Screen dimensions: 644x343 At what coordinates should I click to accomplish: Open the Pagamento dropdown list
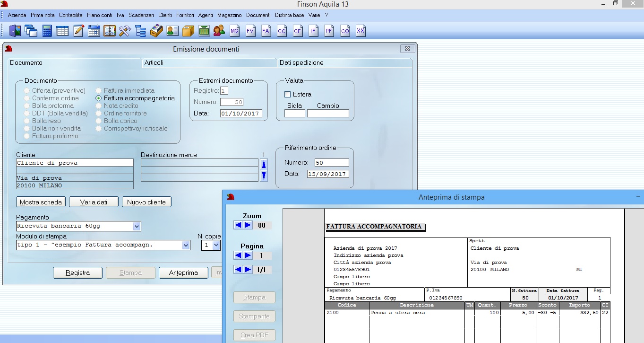137,226
